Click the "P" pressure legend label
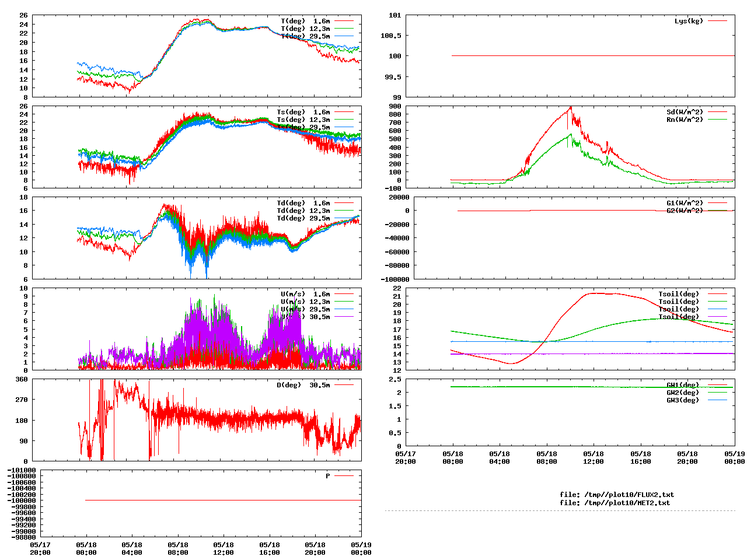The image size is (747, 560). coord(328,476)
